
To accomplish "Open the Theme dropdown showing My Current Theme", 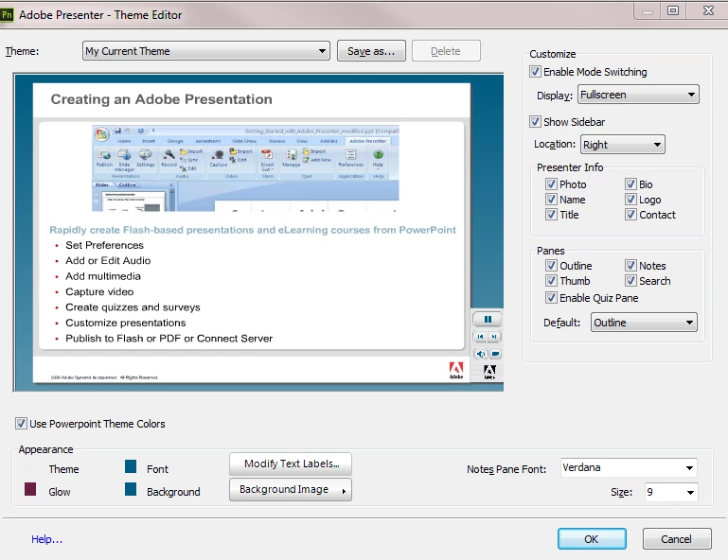I will pos(206,51).
